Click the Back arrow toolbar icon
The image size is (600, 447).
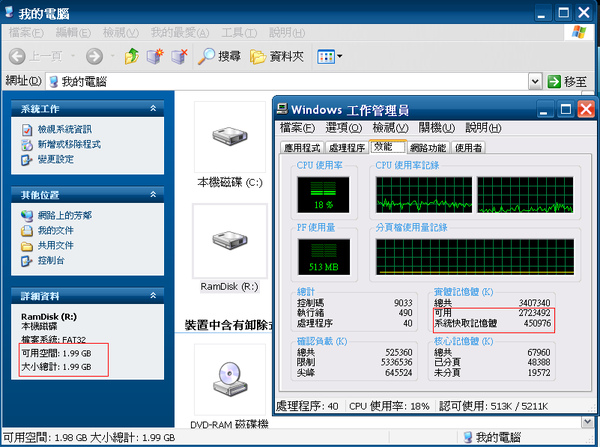coord(17,57)
